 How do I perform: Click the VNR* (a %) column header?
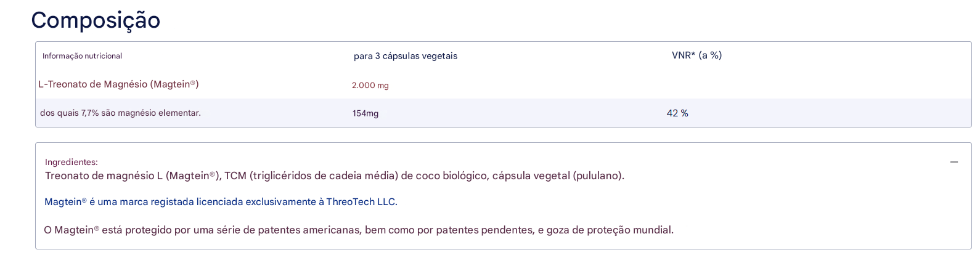tap(696, 55)
